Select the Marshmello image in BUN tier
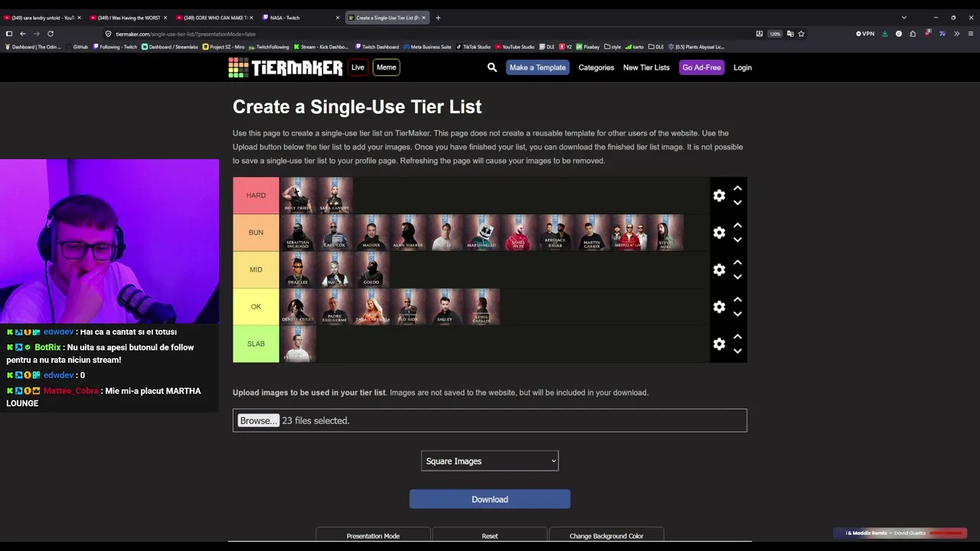The image size is (980, 551). (x=482, y=233)
